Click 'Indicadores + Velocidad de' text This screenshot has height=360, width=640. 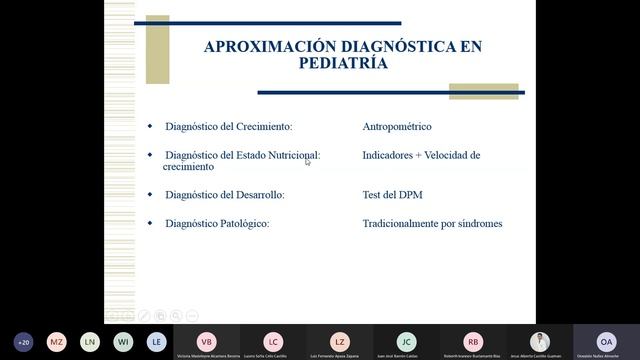(x=421, y=155)
